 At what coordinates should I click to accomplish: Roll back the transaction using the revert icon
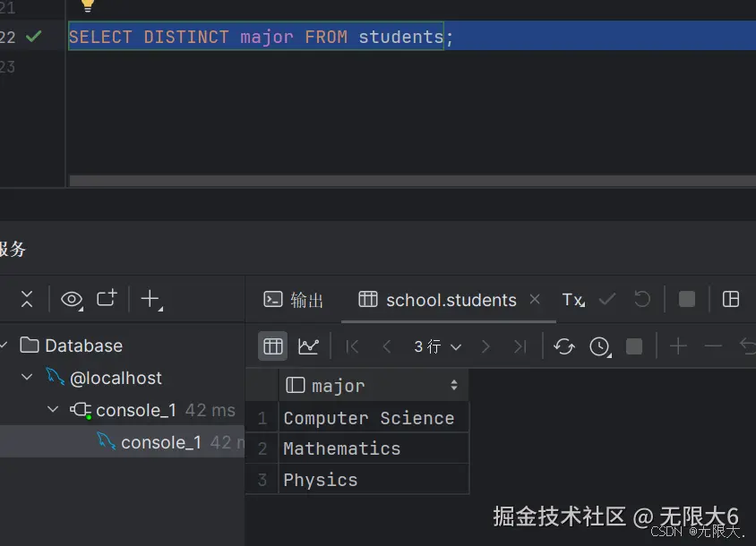point(641,300)
